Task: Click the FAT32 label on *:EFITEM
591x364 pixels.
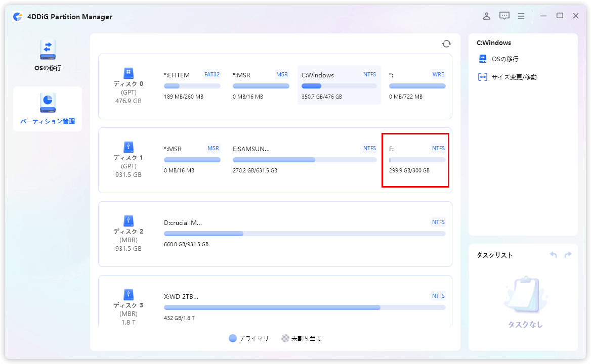Action: (212, 74)
